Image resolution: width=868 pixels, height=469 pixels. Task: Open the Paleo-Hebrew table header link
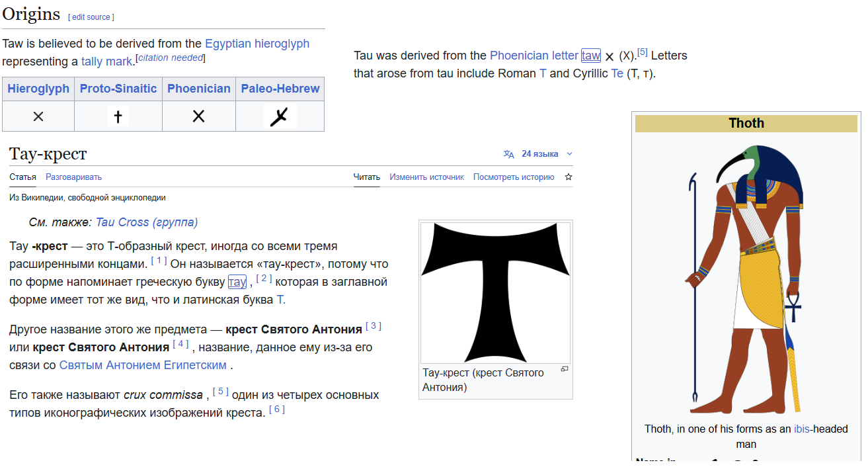coord(280,89)
